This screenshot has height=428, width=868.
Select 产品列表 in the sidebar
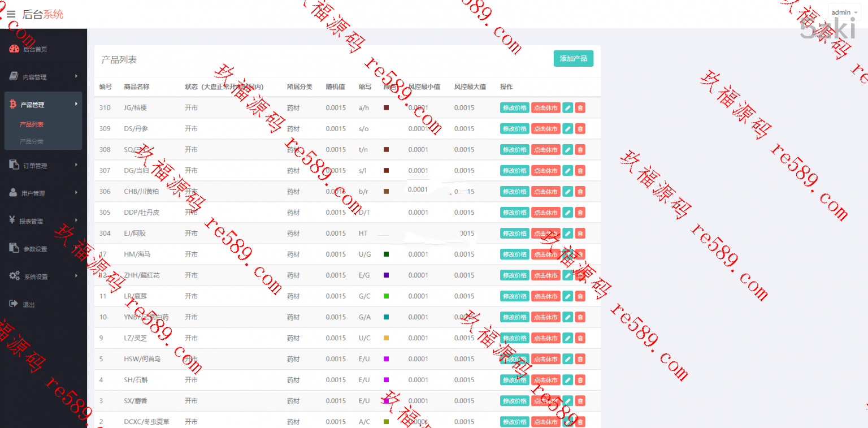click(x=32, y=124)
